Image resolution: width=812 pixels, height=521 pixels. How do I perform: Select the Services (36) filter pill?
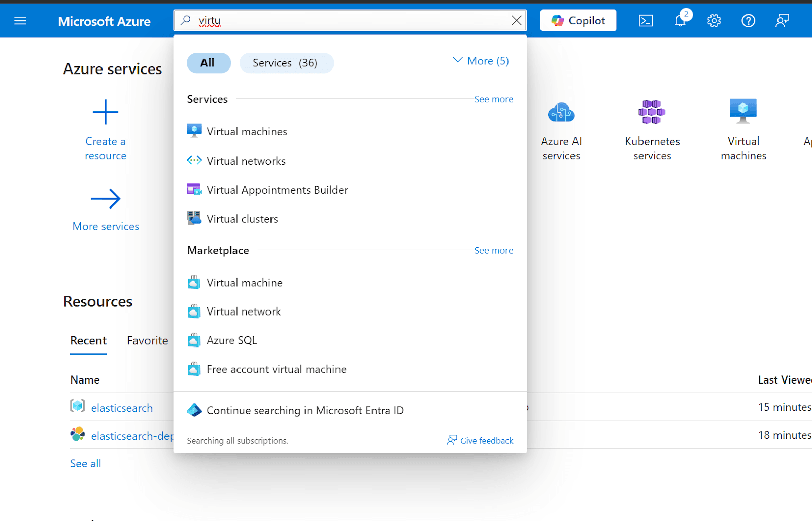click(286, 62)
